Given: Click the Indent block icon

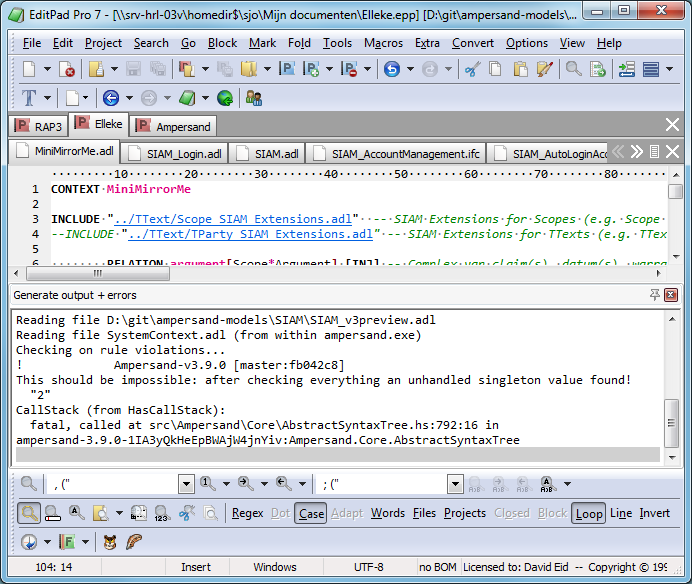Looking at the screenshot, I should tap(627, 69).
